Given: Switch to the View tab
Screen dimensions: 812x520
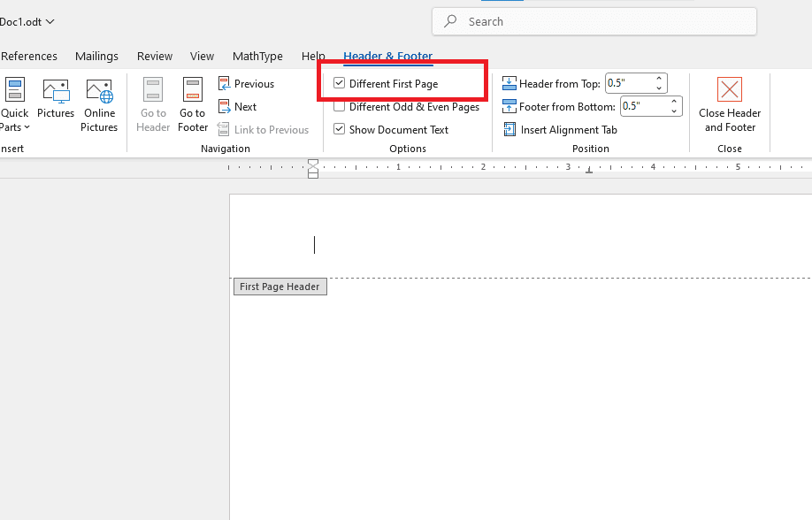Looking at the screenshot, I should pyautogui.click(x=202, y=56).
